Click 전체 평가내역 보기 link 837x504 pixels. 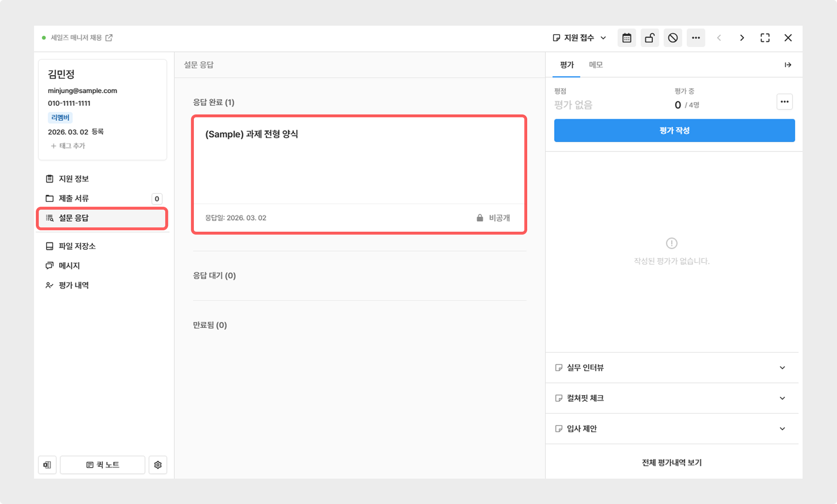[672, 462]
